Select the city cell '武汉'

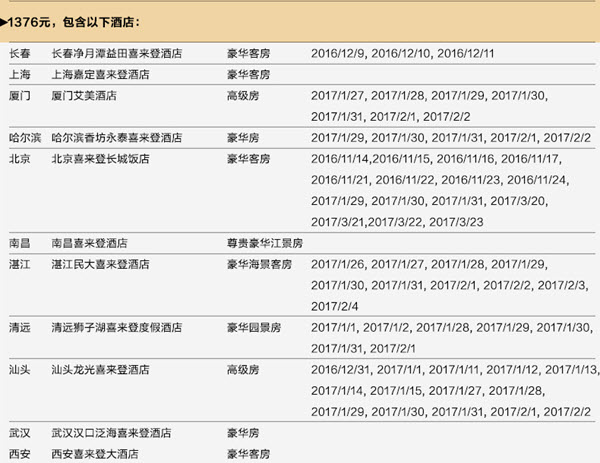[x=20, y=433]
